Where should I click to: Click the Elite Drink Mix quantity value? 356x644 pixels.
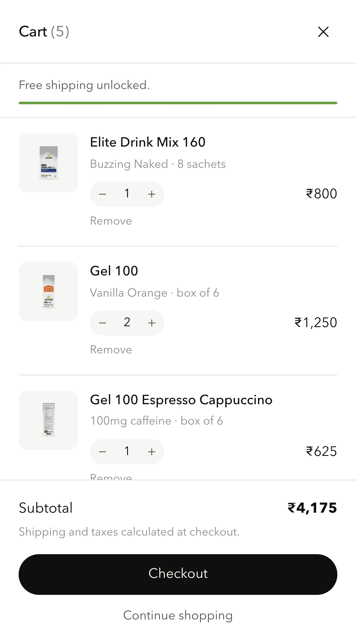coord(127,194)
